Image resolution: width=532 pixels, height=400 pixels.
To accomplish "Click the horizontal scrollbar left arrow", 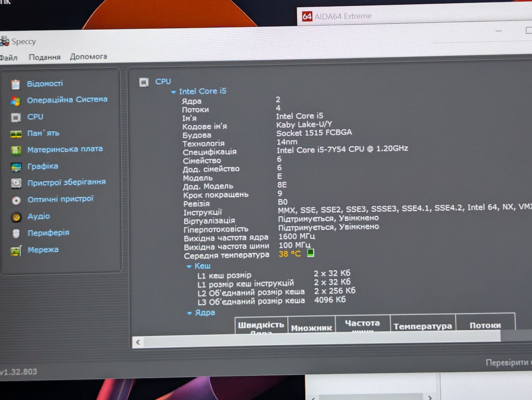I will point(138,342).
